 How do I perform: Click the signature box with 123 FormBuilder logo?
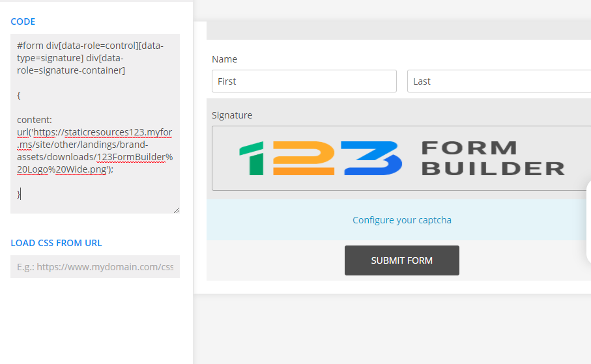point(401,158)
